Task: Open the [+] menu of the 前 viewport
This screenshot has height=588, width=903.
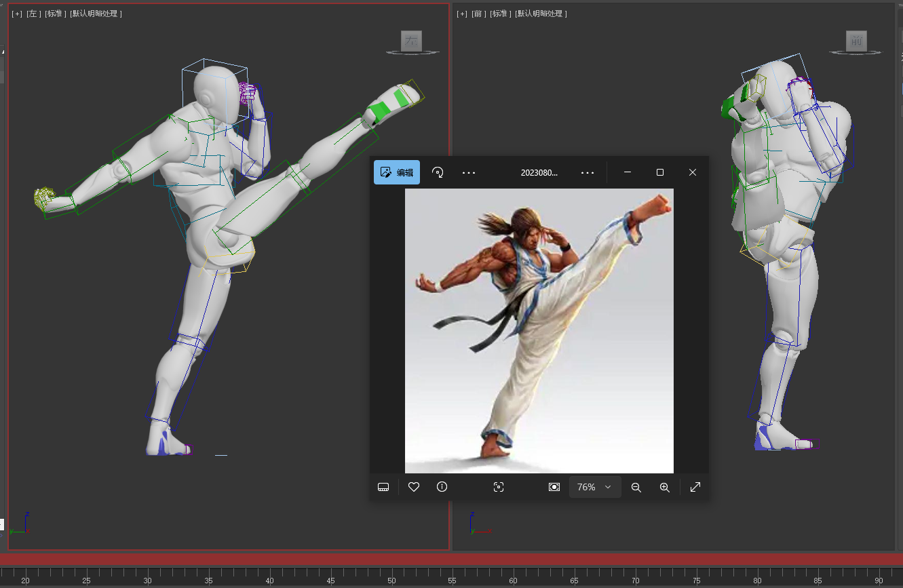Action: click(x=462, y=14)
